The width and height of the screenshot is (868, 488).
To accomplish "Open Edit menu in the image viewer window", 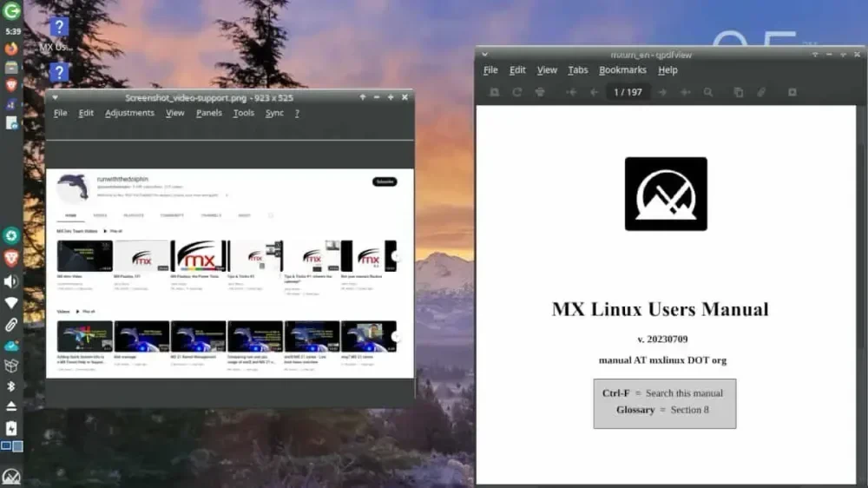I will pos(86,113).
